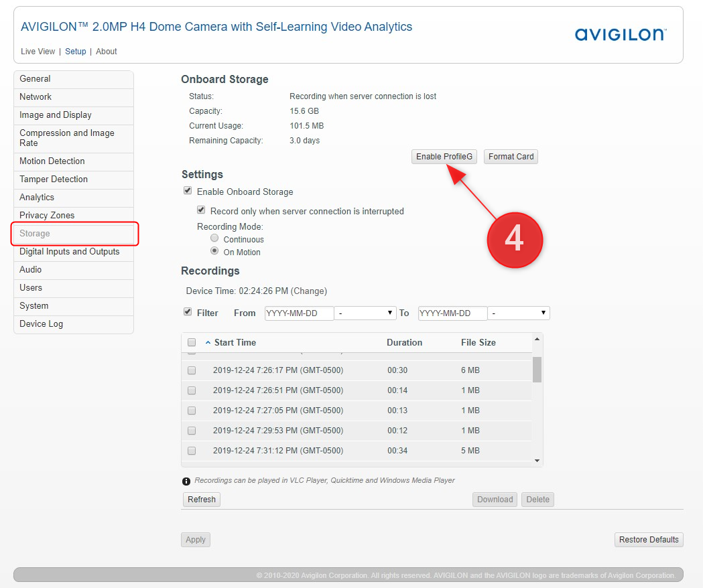The height and width of the screenshot is (588, 703).
Task: Click the Avigilon logo
Action: click(x=621, y=34)
